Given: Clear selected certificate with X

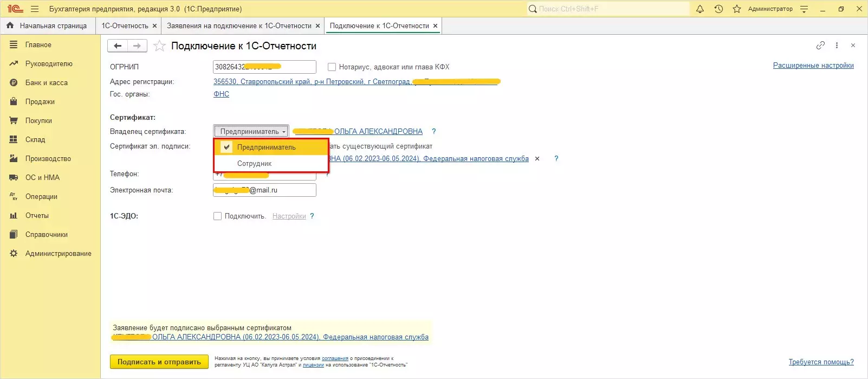Looking at the screenshot, I should tap(537, 159).
